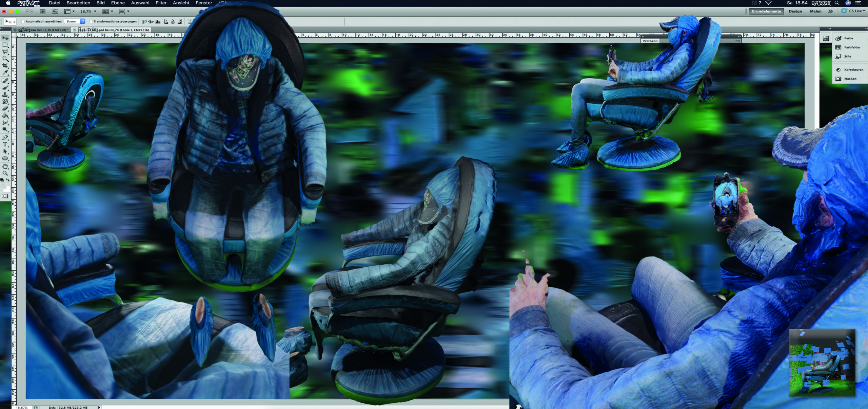Screen dimensions: 868x409
Task: Select the Clone Stamp tool
Action: click(5, 95)
